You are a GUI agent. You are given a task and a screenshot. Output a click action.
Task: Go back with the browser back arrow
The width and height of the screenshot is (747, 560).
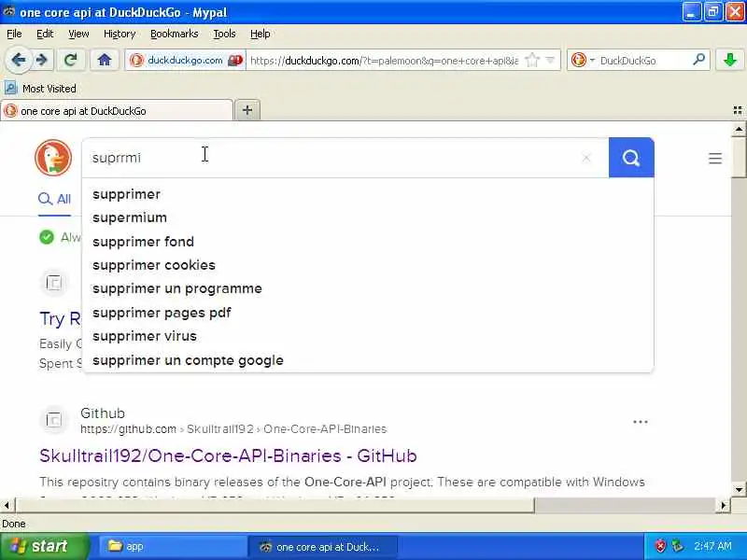(x=19, y=60)
